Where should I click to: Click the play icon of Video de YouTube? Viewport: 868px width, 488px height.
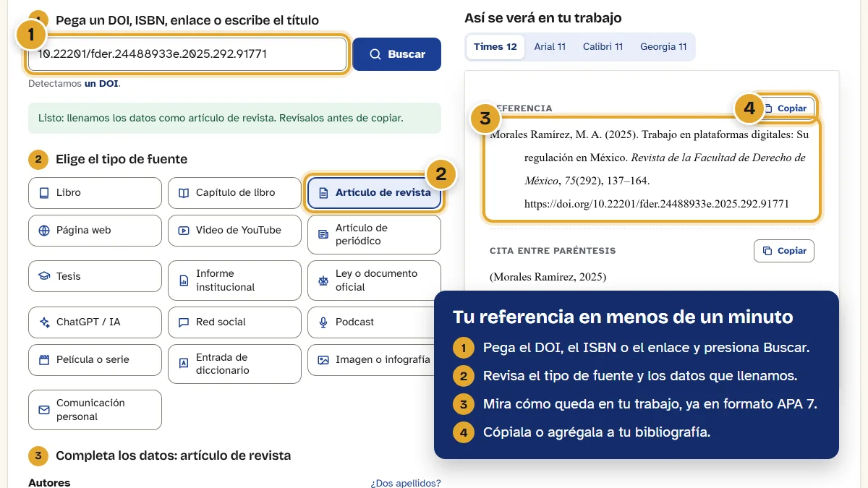click(183, 231)
